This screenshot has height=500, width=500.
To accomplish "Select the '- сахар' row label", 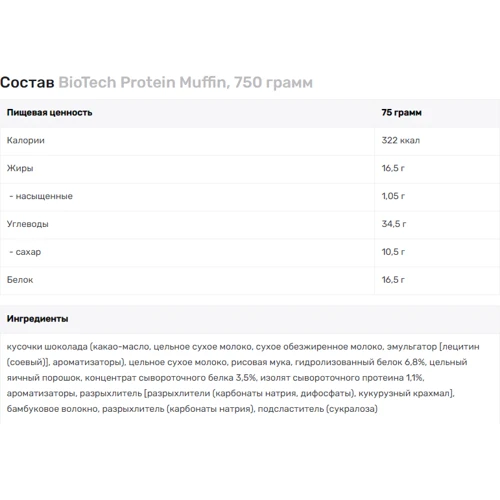I will point(25,252).
